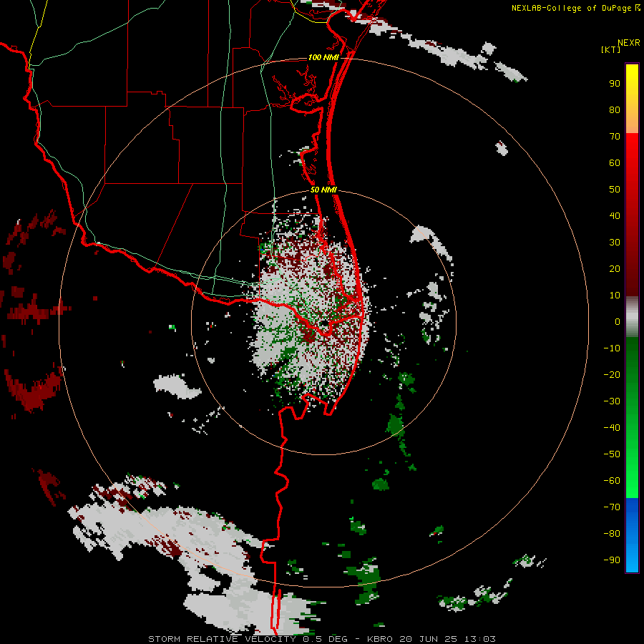The width and height of the screenshot is (644, 644).
Task: Click the positive 90 label on velocity scale
Action: point(615,84)
